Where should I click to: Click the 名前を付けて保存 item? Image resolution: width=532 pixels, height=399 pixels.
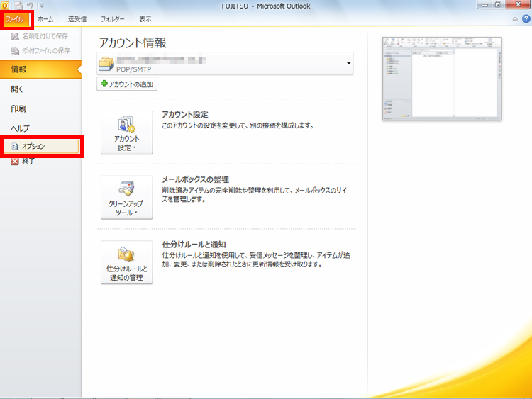click(40, 36)
